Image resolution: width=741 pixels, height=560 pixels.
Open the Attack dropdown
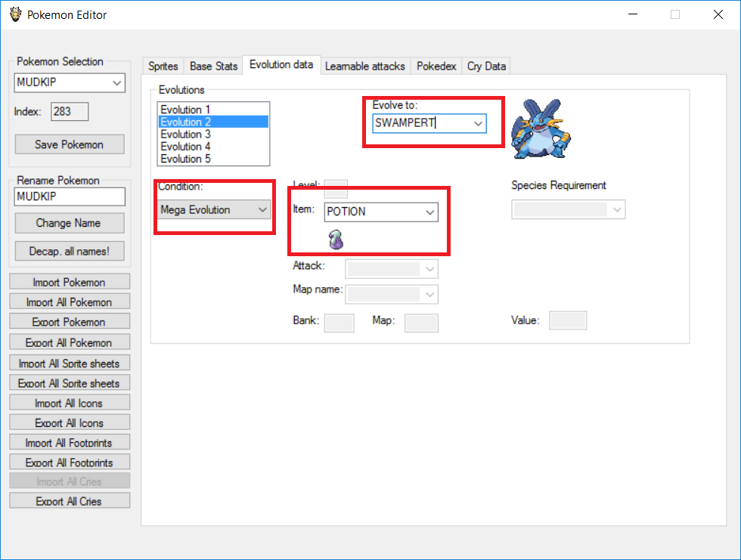click(x=429, y=269)
